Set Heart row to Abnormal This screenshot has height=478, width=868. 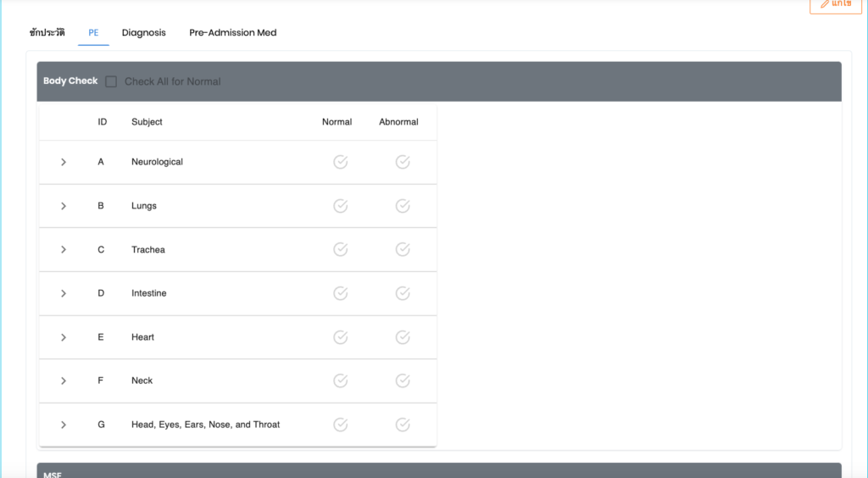click(x=403, y=337)
